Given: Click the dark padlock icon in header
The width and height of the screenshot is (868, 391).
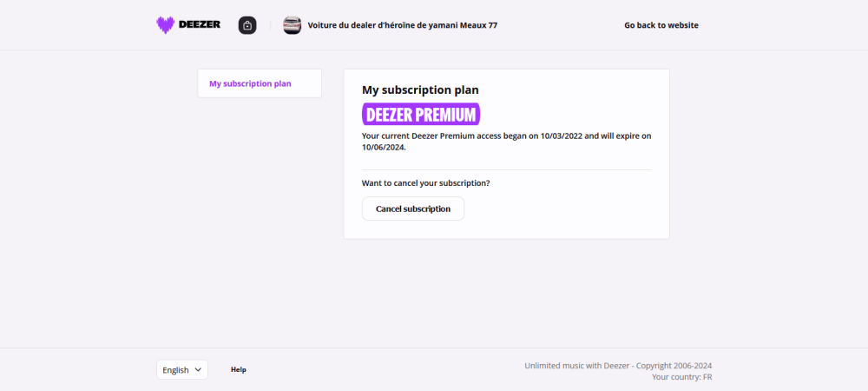Looking at the screenshot, I should coord(247,25).
